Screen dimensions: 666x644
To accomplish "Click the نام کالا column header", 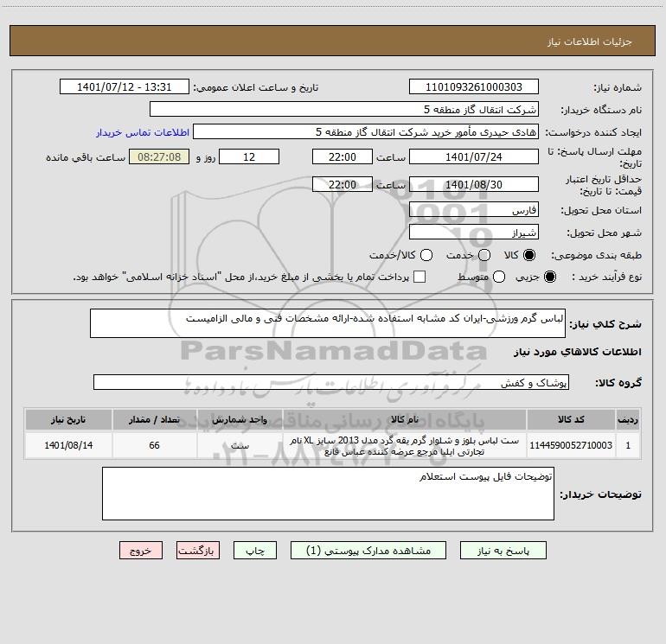I will 405,419.
